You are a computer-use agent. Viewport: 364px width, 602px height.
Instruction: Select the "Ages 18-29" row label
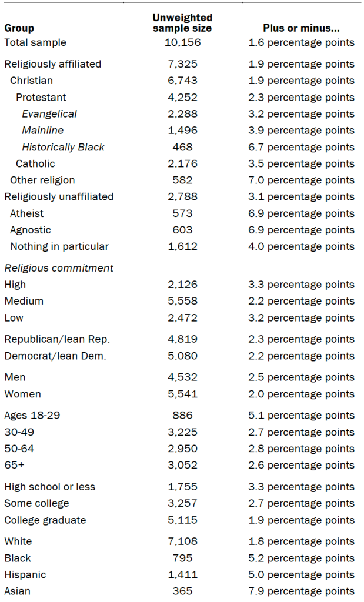(32, 416)
